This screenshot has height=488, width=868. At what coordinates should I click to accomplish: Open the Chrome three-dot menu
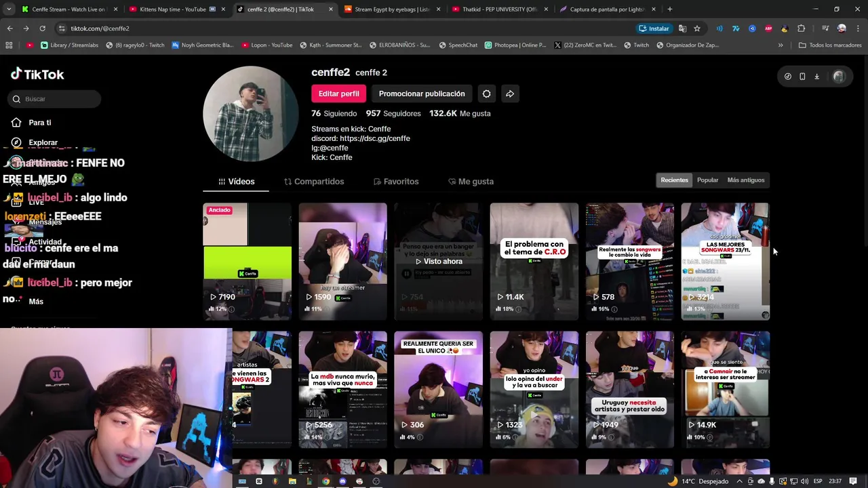tap(857, 28)
